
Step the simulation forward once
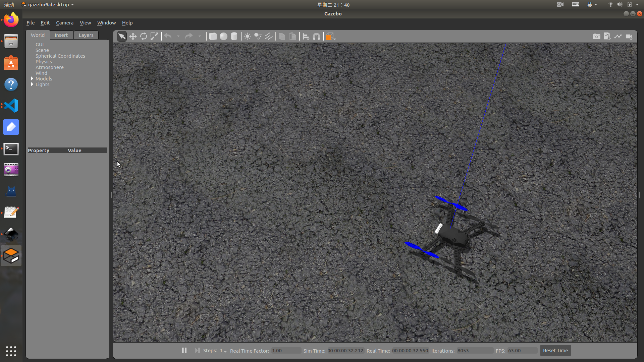point(197,351)
